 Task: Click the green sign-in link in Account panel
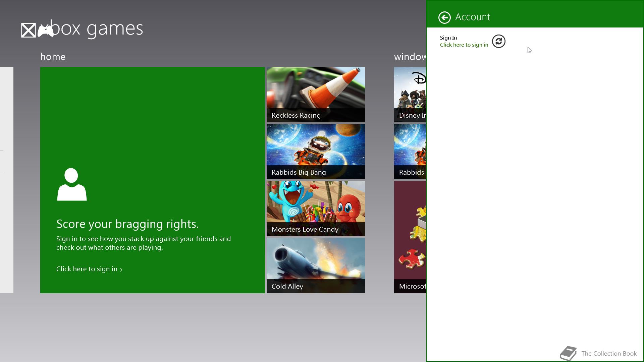(464, 45)
